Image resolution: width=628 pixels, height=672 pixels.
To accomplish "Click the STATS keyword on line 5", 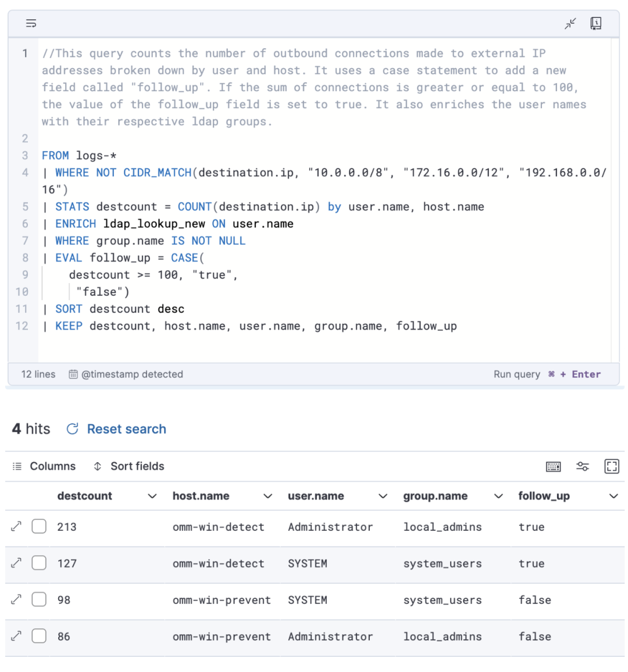I will (72, 206).
